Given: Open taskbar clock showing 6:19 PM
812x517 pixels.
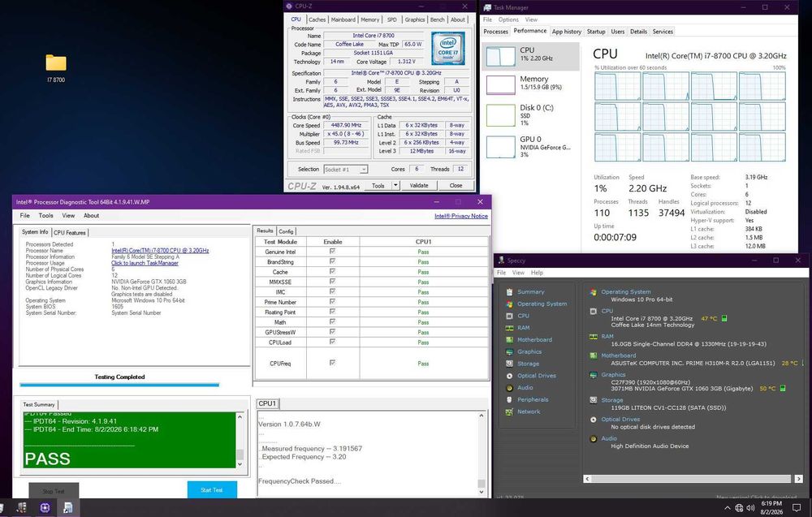Looking at the screenshot, I should tap(771, 508).
